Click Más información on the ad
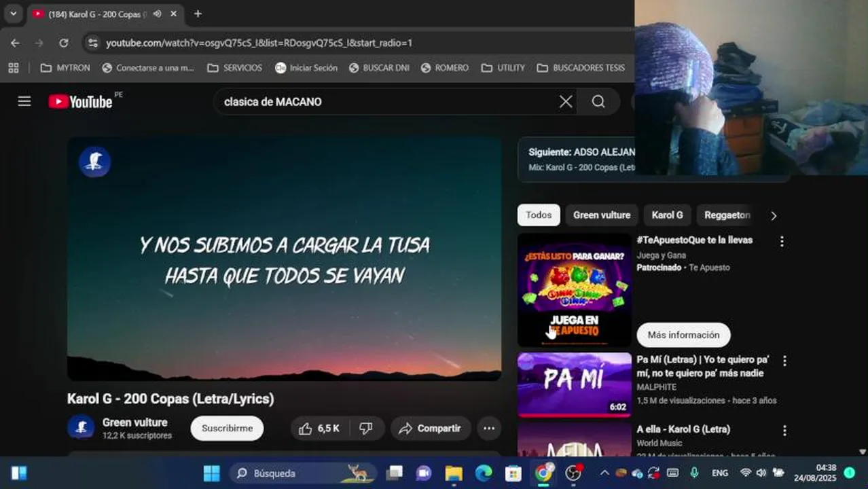 683,335
